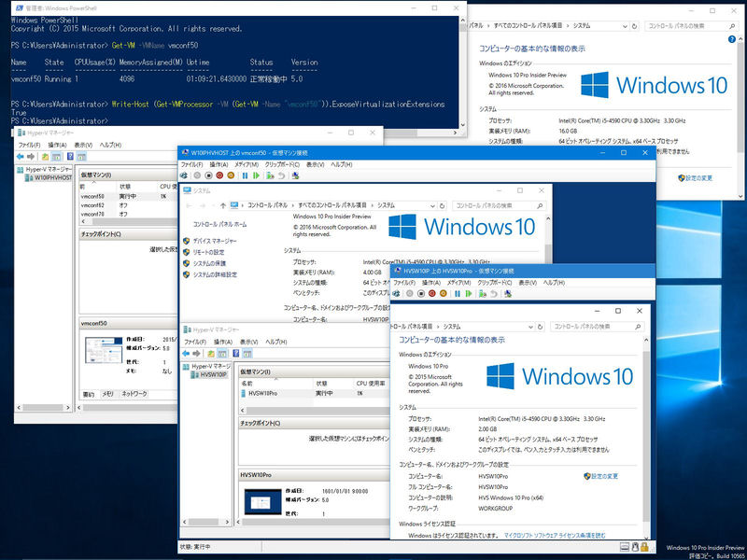Open デバイス マネージャー in vmconf50 System window

click(x=215, y=241)
